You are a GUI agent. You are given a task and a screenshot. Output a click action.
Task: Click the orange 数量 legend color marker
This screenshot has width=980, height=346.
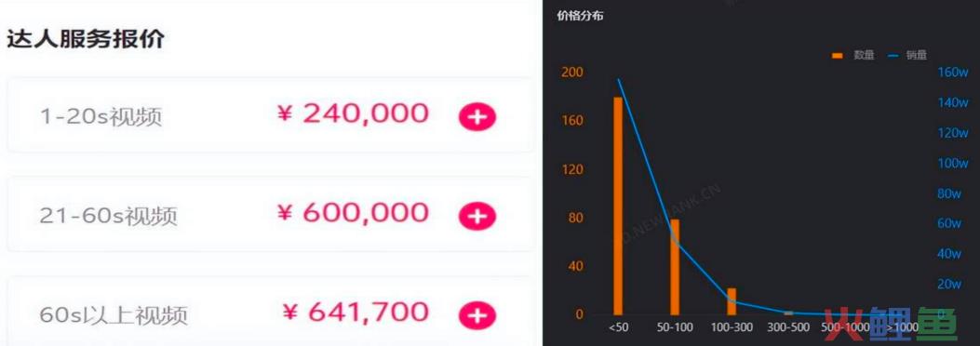(837, 56)
